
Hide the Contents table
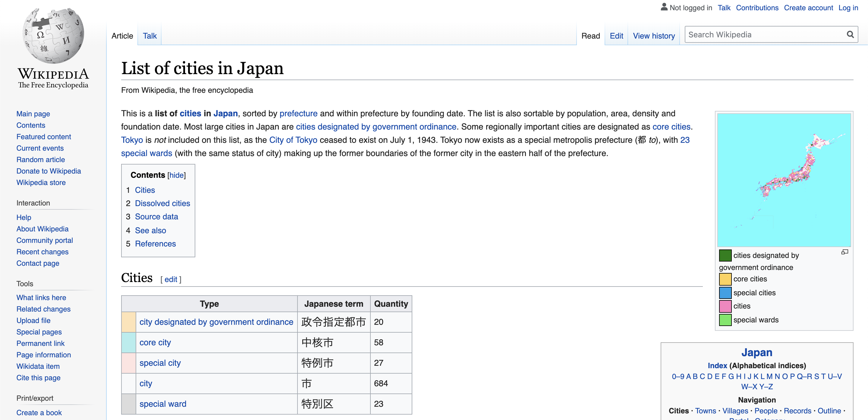coord(176,175)
